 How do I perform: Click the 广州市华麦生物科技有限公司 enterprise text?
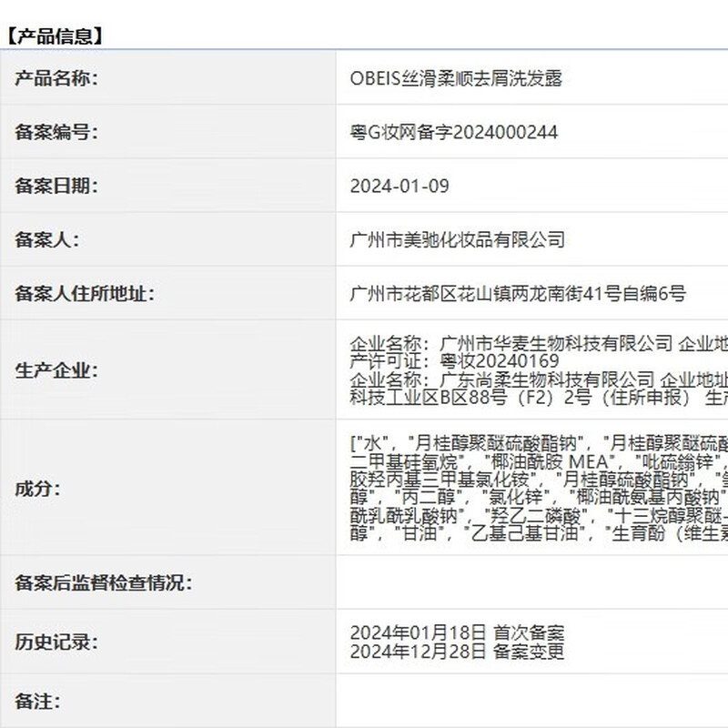tap(555, 345)
